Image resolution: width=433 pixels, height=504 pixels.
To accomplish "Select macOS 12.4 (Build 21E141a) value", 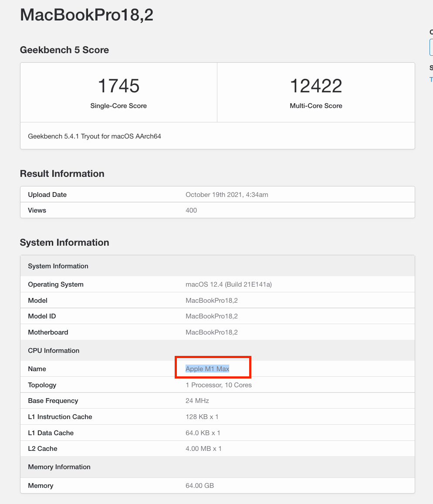I will tap(229, 284).
